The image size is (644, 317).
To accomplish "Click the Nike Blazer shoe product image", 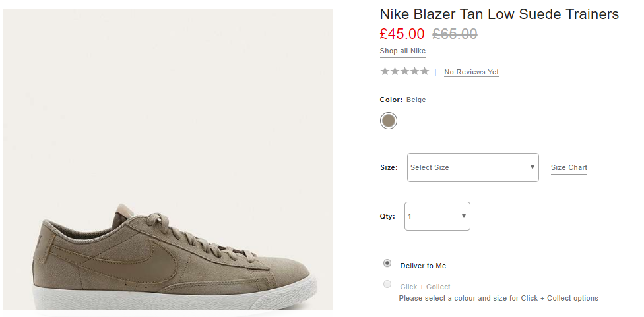I will pos(168,159).
